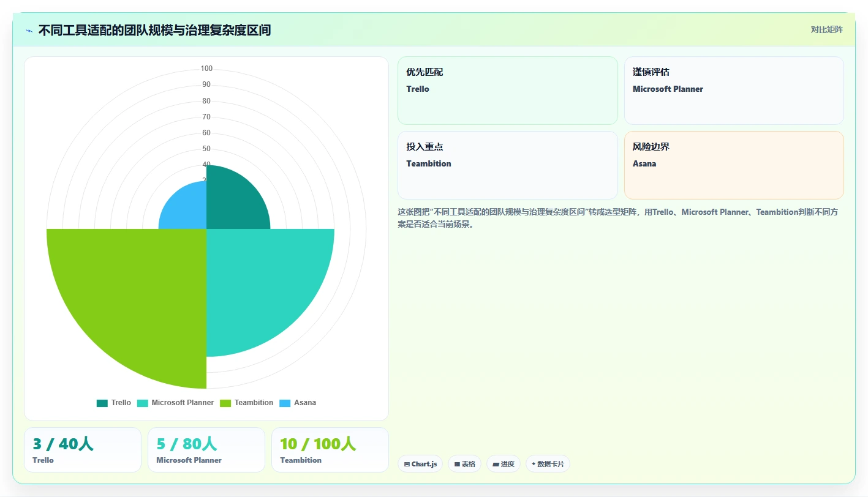Open the 10 / 100人 Teambition stat card
The width and height of the screenshot is (868, 497).
coord(330,450)
